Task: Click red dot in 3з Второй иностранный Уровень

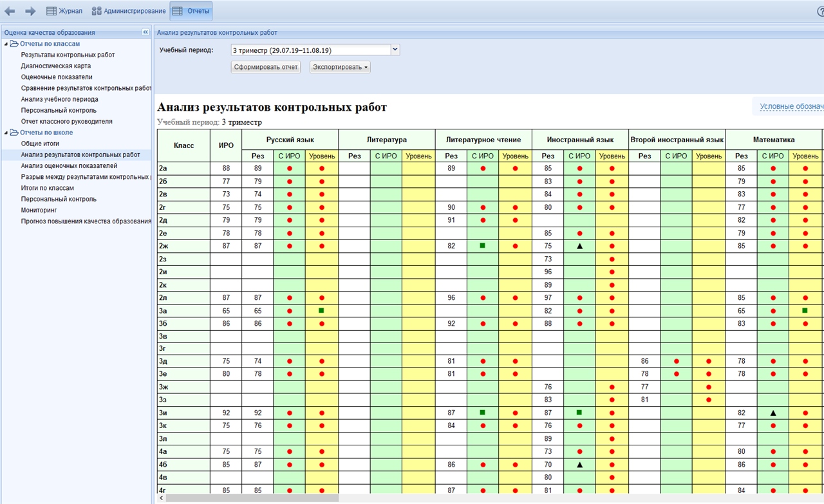Action: coord(709,400)
